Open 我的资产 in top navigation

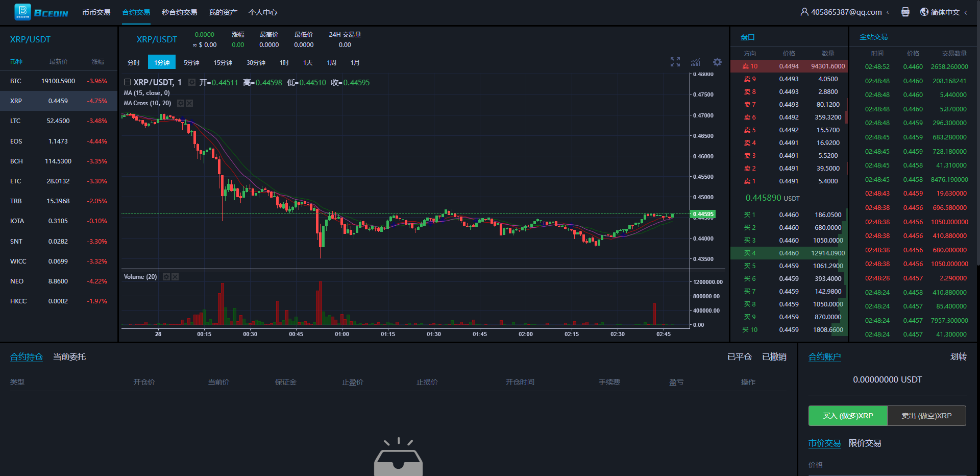223,12
